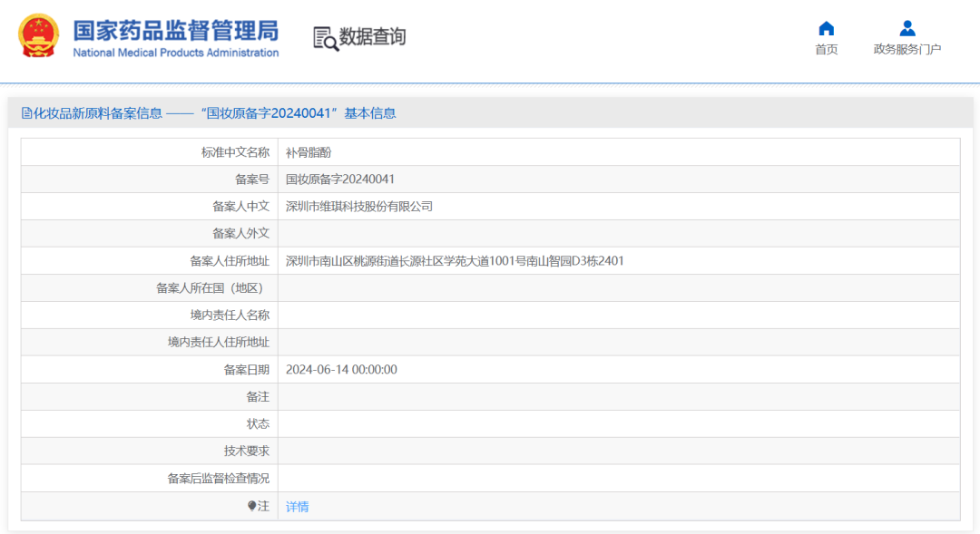980x534 pixels.
Task: Select the date 2024-06-14 00:00:00
Action: (341, 370)
